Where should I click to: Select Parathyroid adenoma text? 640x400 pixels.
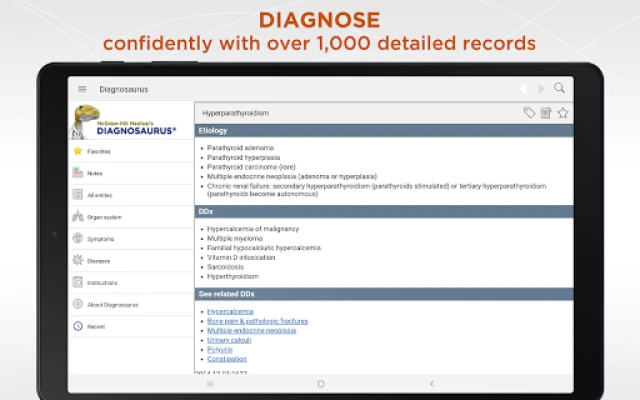pyautogui.click(x=240, y=148)
